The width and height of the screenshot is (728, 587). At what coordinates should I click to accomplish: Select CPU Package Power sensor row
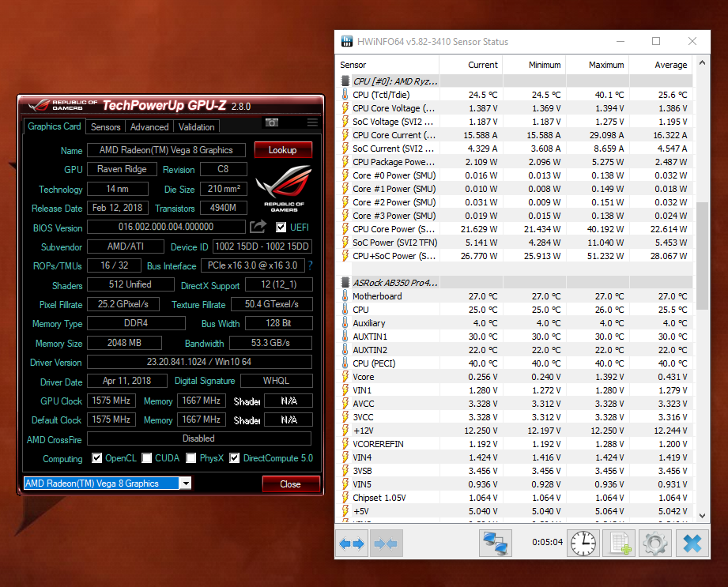pos(515,162)
